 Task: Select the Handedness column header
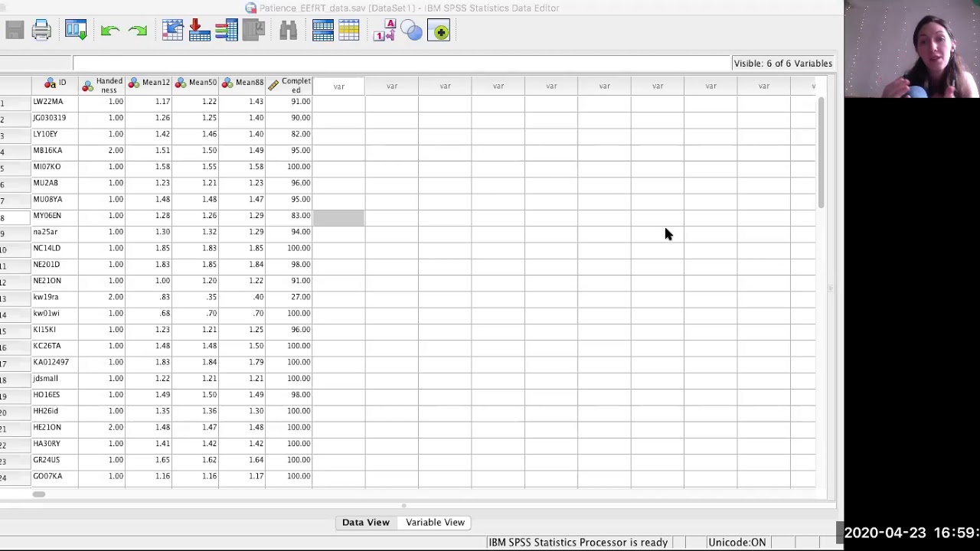click(x=103, y=84)
